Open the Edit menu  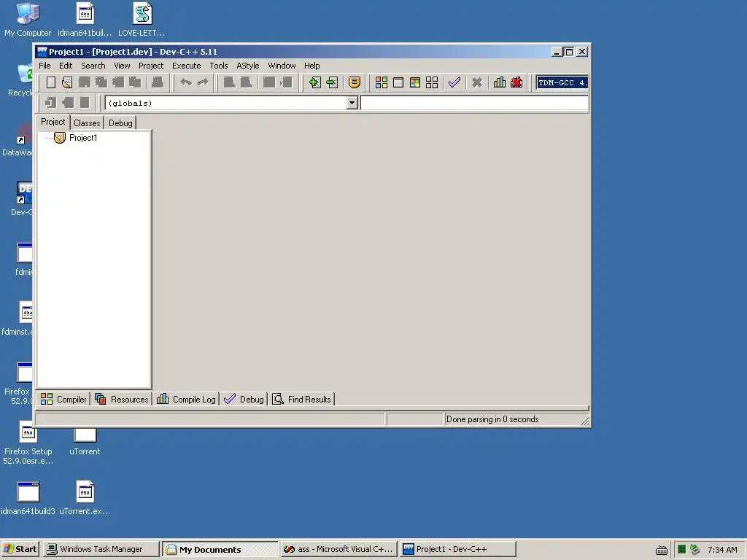(x=66, y=66)
